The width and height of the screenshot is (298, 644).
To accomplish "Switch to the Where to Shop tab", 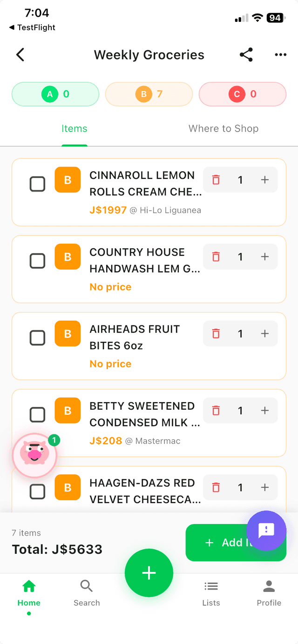I will point(223,128).
